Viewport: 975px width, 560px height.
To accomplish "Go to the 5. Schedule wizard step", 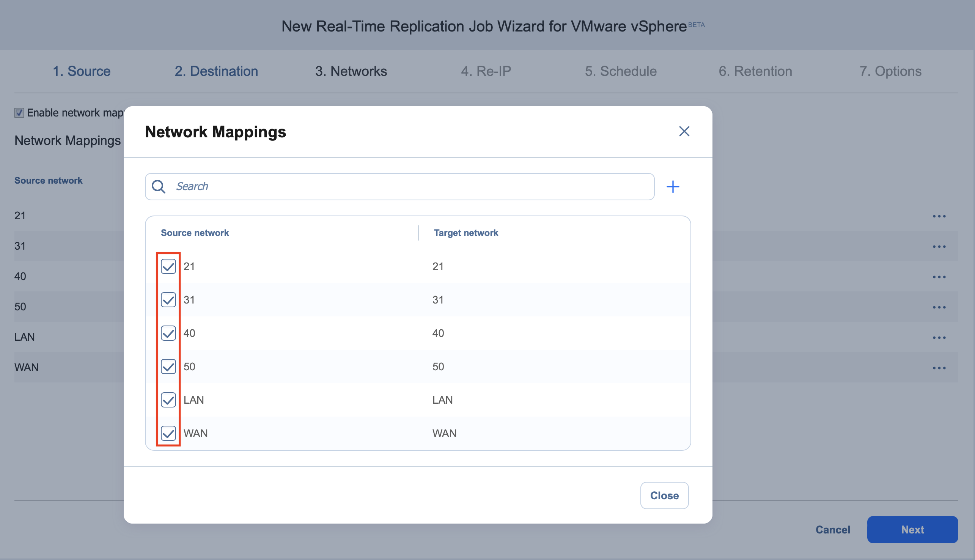I will point(621,71).
